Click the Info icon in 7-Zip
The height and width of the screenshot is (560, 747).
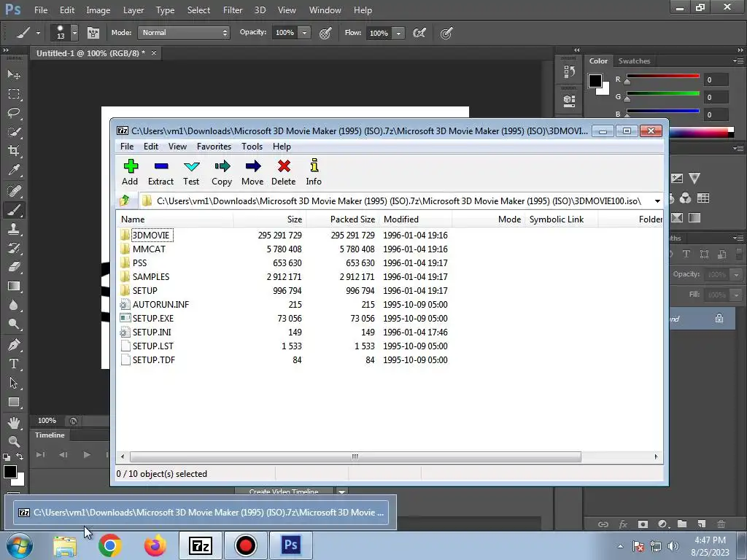tap(314, 172)
